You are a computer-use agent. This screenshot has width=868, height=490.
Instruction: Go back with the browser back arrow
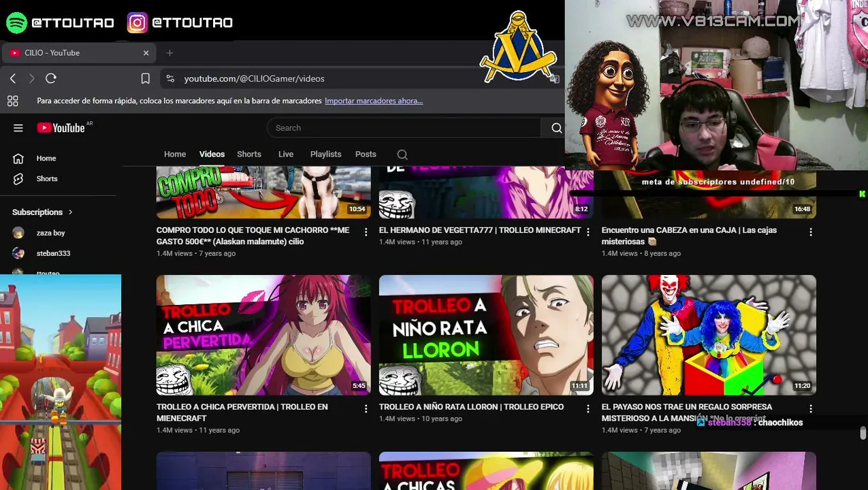[13, 78]
